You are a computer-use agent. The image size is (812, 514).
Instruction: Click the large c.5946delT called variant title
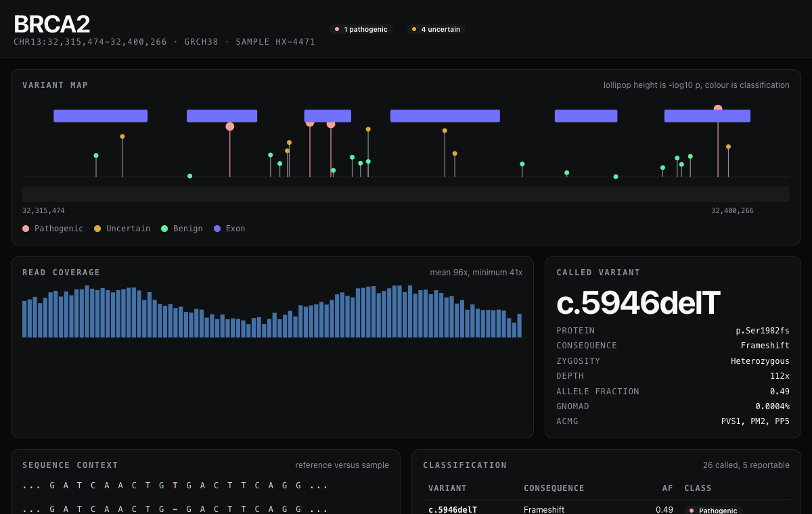[x=638, y=303]
